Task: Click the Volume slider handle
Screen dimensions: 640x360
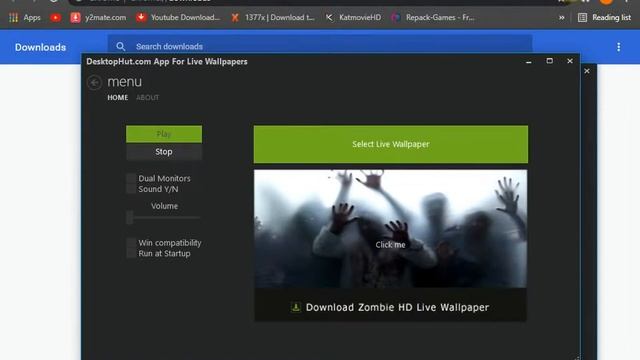Action: 130,218
